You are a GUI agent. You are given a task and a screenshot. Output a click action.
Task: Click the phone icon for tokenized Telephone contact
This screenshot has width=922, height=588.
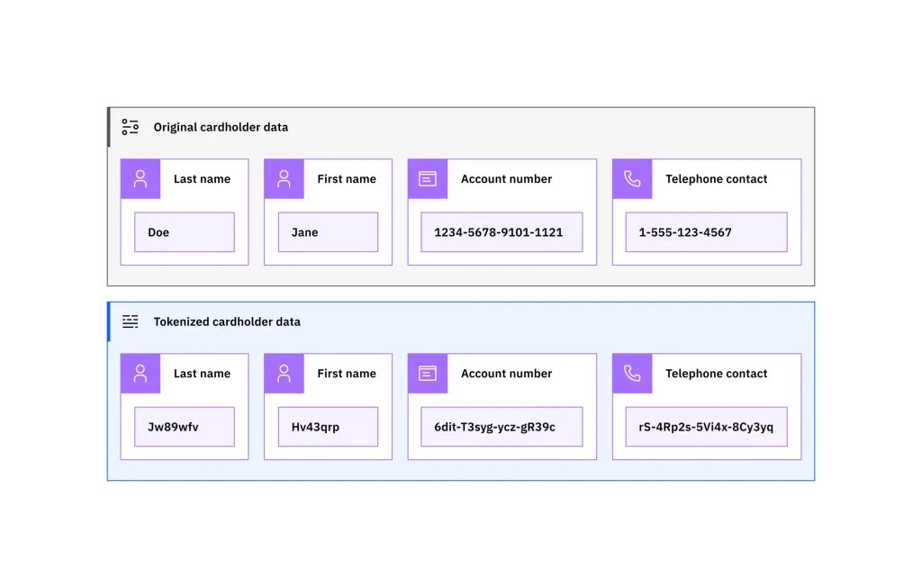[x=631, y=373]
